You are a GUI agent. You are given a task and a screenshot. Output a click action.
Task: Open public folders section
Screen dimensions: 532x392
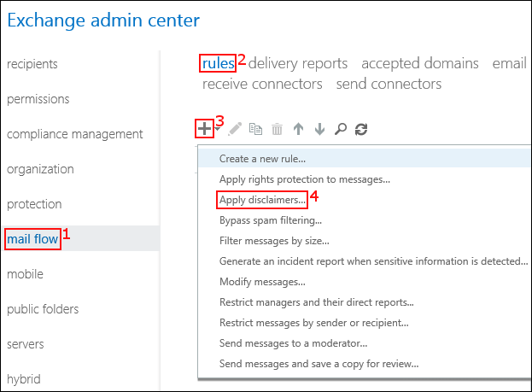pyautogui.click(x=43, y=309)
